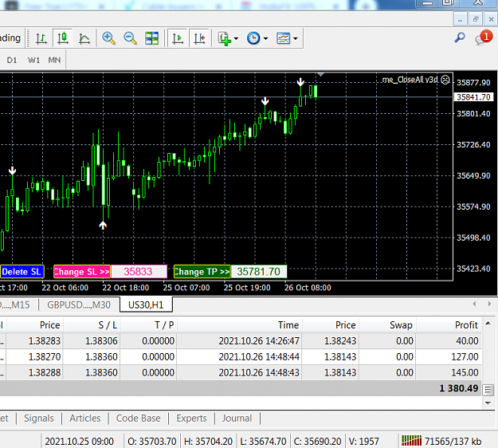
Task: Click total profit value 1 380.49
Action: [459, 388]
